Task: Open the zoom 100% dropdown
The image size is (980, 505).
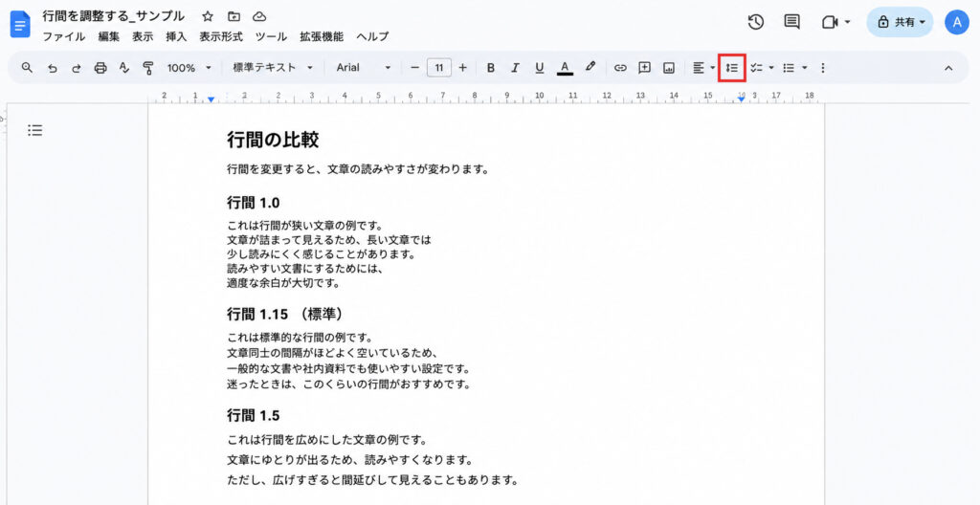Action: [x=189, y=68]
